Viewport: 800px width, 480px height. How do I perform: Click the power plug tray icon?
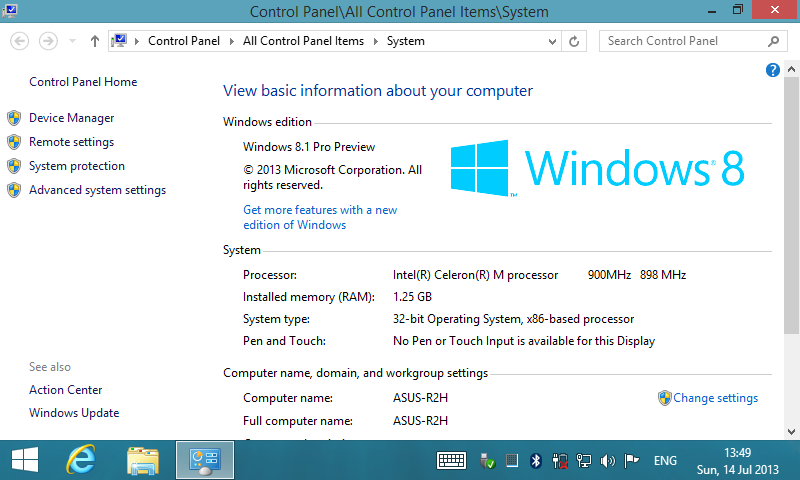[560, 461]
